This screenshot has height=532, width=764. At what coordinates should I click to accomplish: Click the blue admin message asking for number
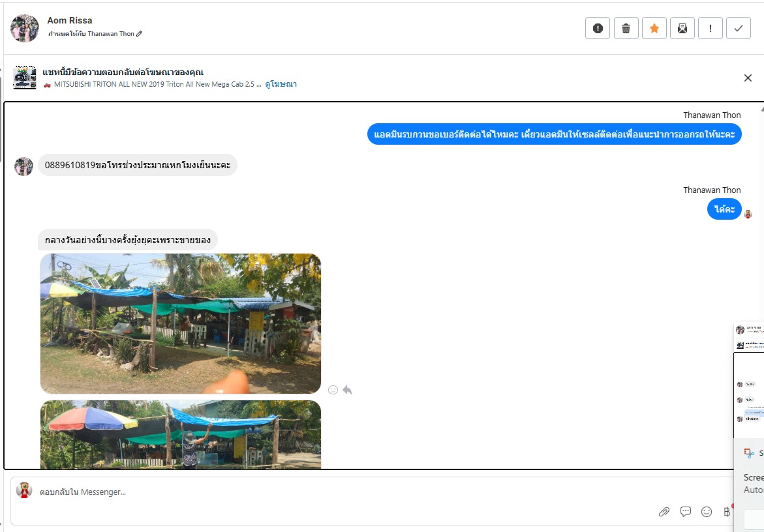555,134
